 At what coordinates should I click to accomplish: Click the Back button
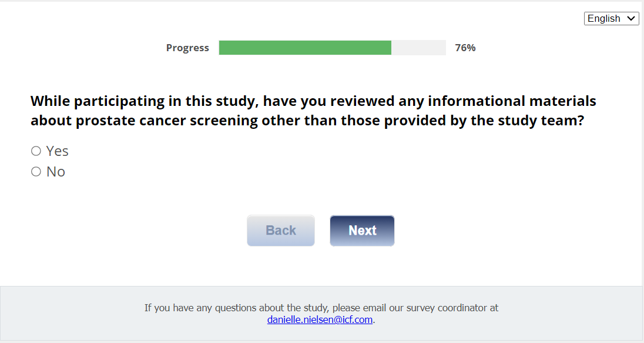tap(281, 231)
